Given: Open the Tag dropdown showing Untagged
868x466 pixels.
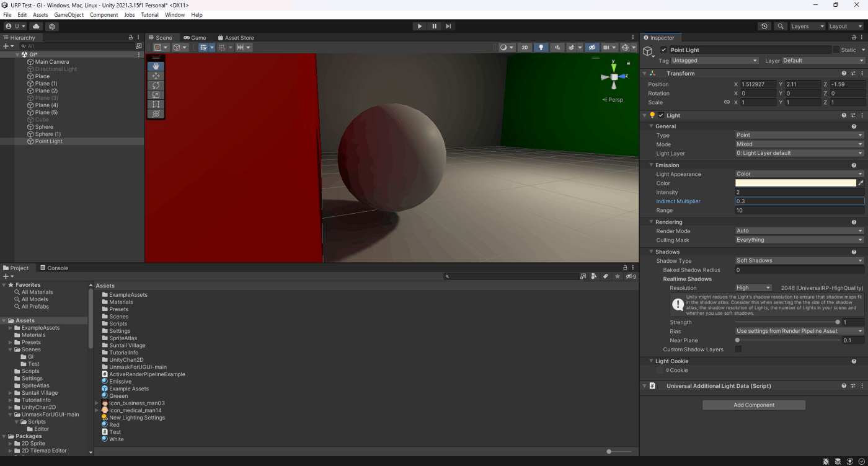Looking at the screenshot, I should click(715, 61).
